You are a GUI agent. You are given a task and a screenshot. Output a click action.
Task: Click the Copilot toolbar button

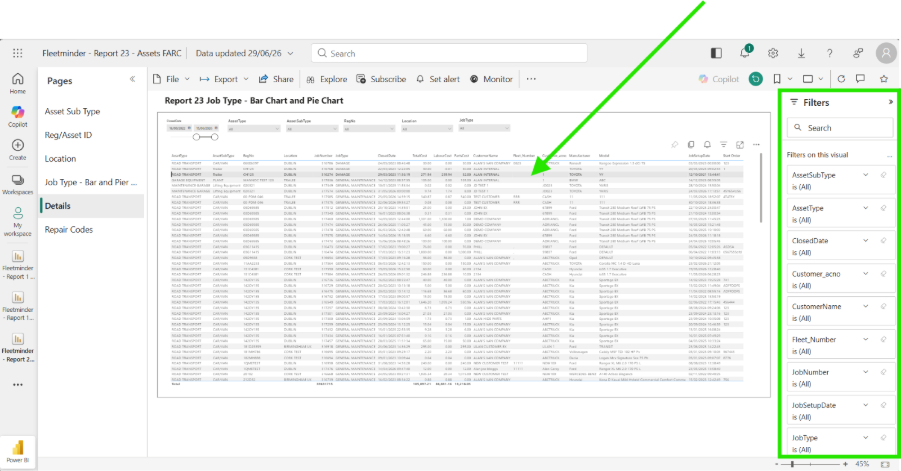tap(718, 79)
